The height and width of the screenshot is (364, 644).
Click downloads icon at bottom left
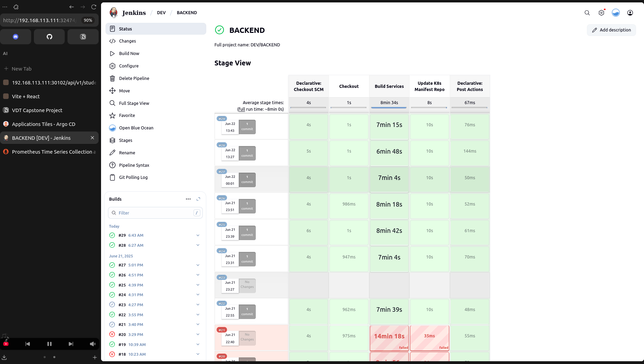pos(4,357)
